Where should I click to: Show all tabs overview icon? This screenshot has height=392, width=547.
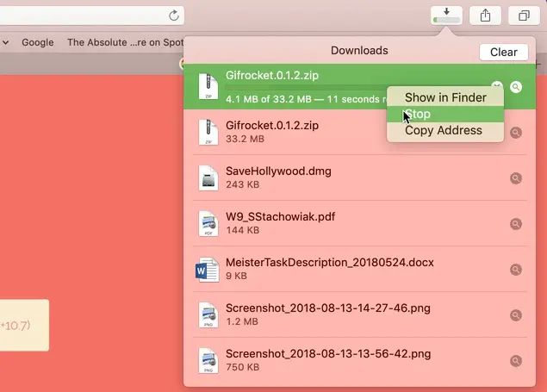[x=524, y=16]
